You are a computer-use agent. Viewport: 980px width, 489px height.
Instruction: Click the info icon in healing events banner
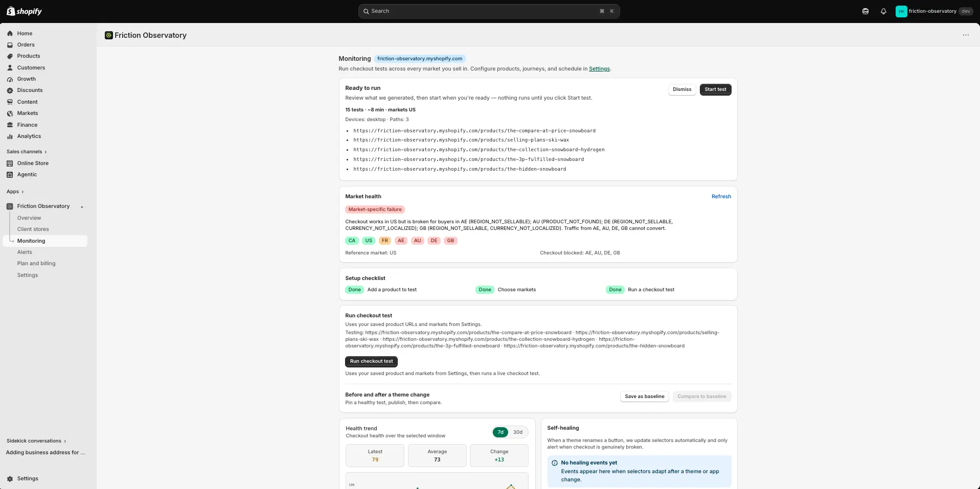(x=555, y=463)
